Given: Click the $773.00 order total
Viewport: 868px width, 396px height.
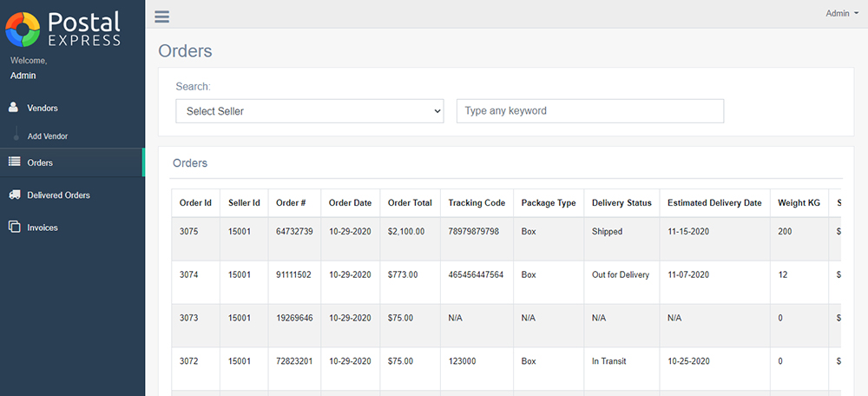Looking at the screenshot, I should [x=403, y=274].
